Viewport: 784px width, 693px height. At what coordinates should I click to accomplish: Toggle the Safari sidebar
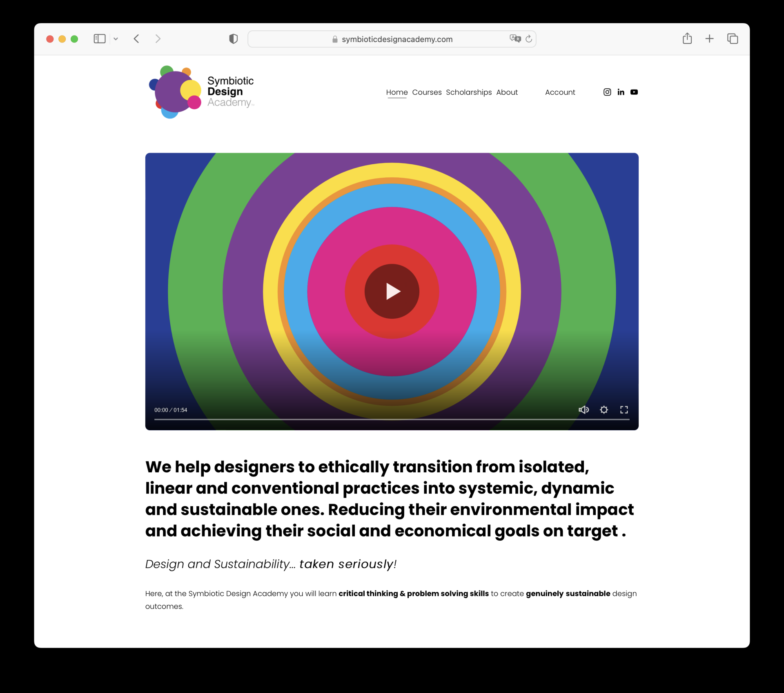pos(100,39)
